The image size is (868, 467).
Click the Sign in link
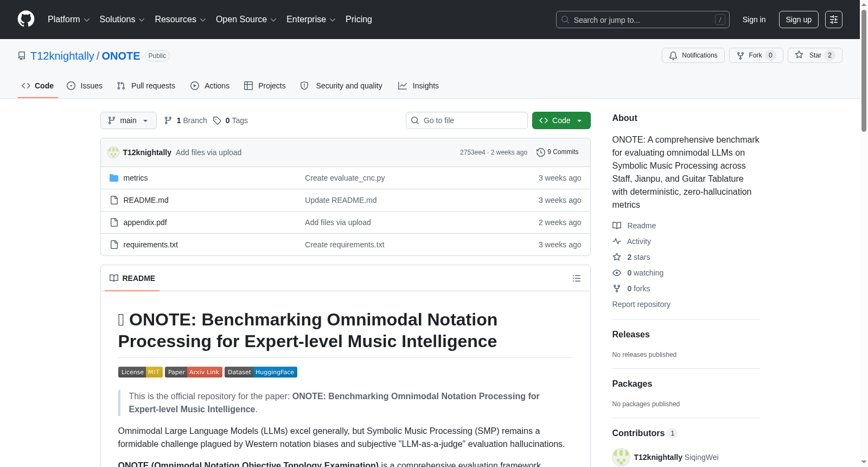coord(754,20)
